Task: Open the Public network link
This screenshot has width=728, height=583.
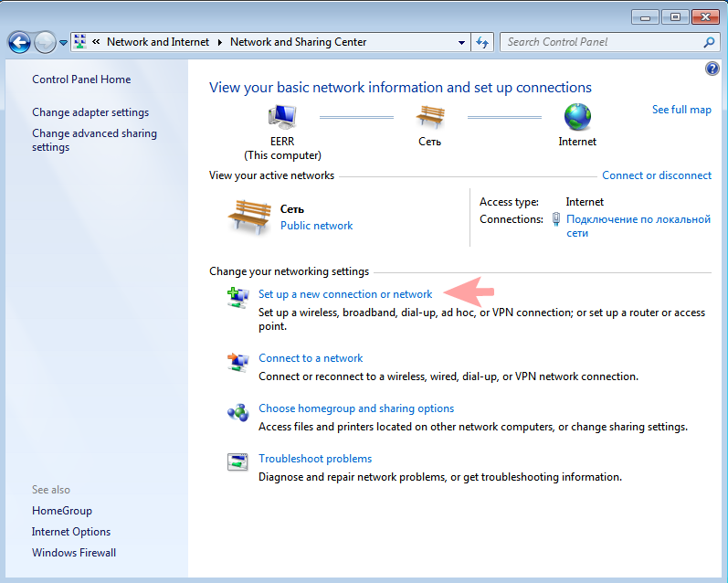Action: tap(316, 226)
